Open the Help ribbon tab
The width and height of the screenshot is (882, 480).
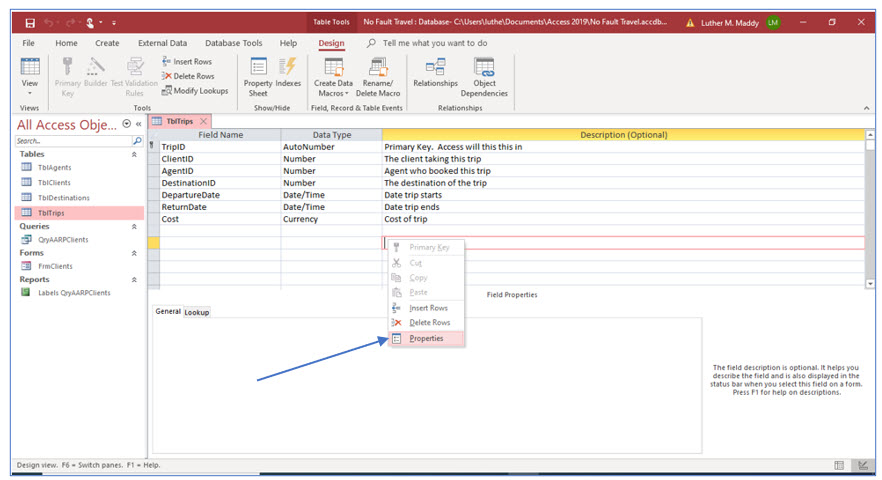(289, 43)
